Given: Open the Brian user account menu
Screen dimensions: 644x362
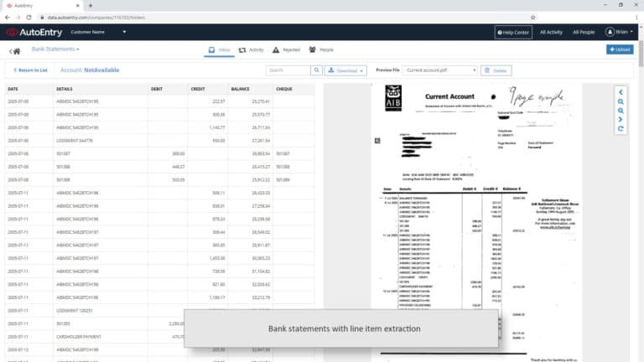Looking at the screenshot, I should pyautogui.click(x=619, y=32).
